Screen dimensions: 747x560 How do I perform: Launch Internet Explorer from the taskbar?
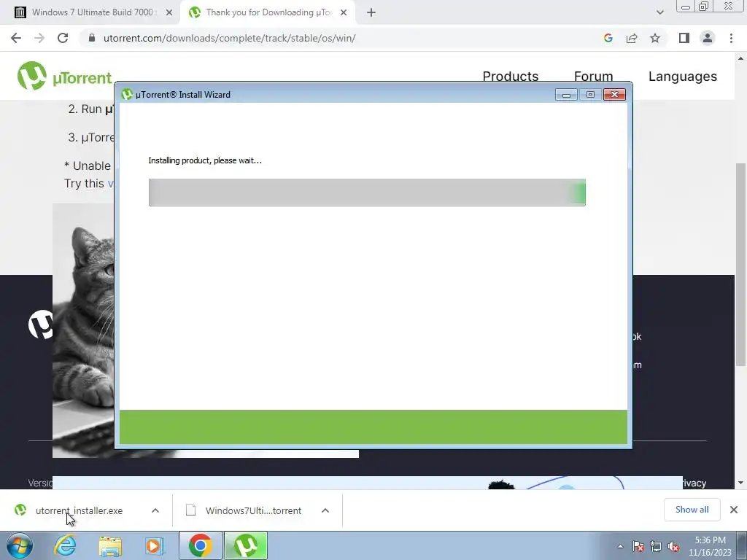(x=65, y=545)
